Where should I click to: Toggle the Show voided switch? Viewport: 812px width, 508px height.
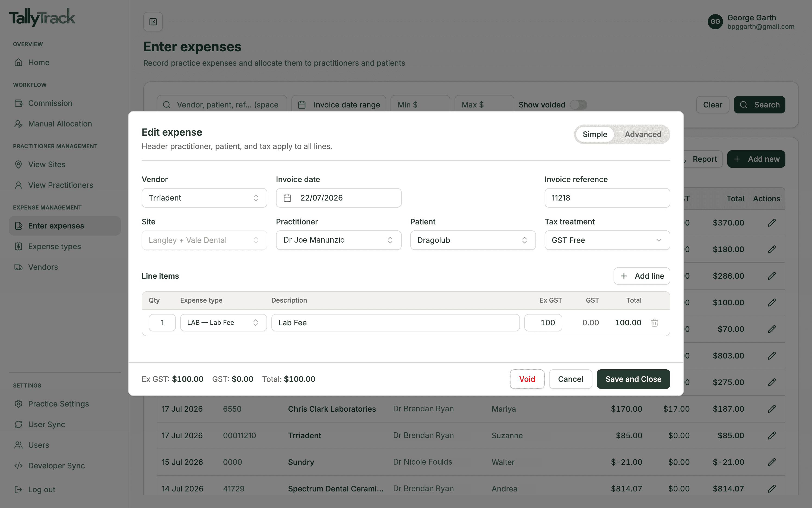[579, 105]
